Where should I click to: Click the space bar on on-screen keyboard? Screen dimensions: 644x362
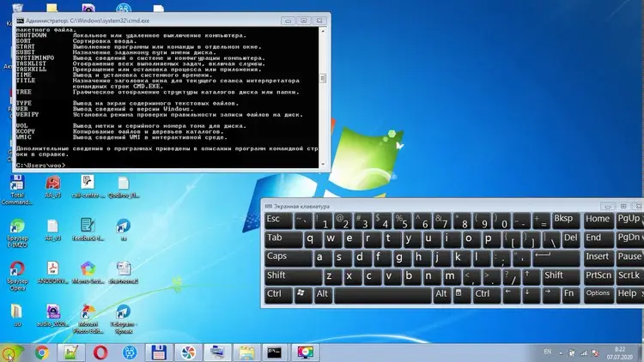(x=383, y=295)
